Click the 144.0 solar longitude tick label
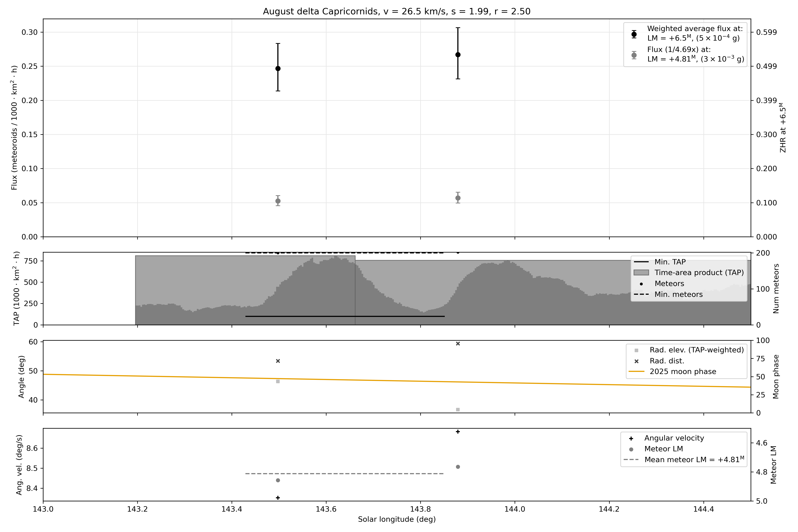 (x=515, y=509)
